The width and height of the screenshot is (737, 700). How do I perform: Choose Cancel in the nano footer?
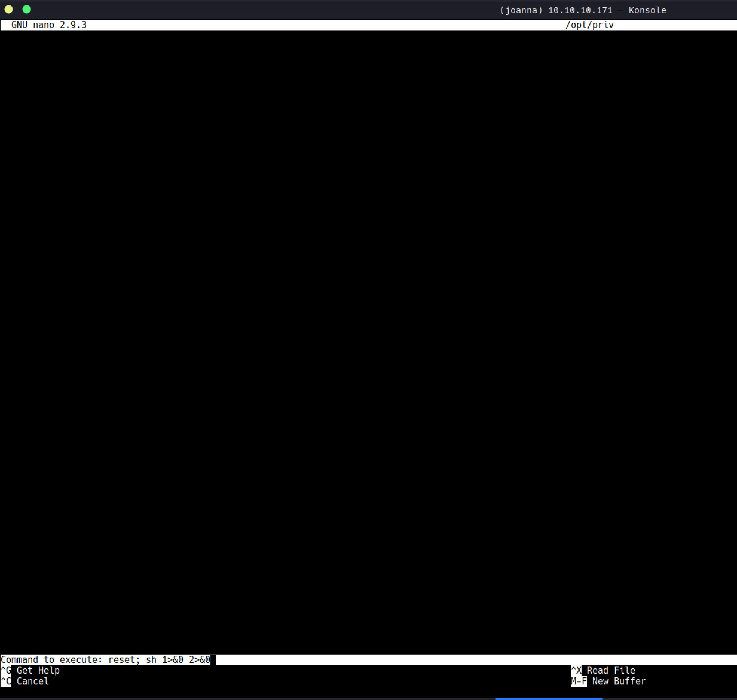(33, 681)
